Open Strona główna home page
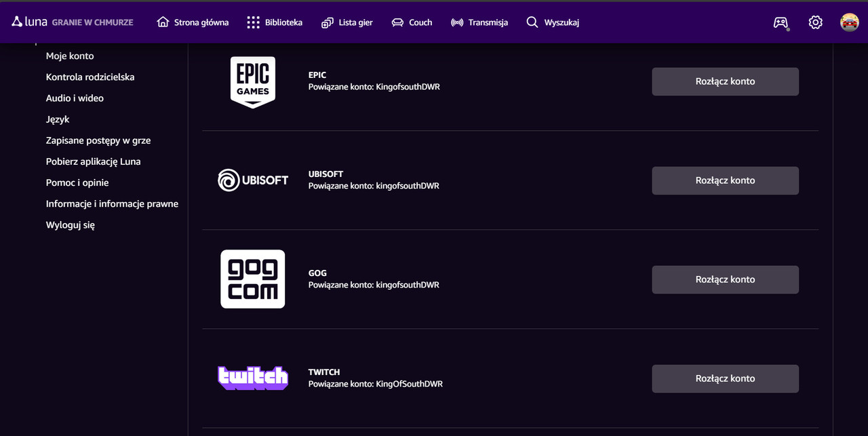This screenshot has height=436, width=868. (193, 22)
